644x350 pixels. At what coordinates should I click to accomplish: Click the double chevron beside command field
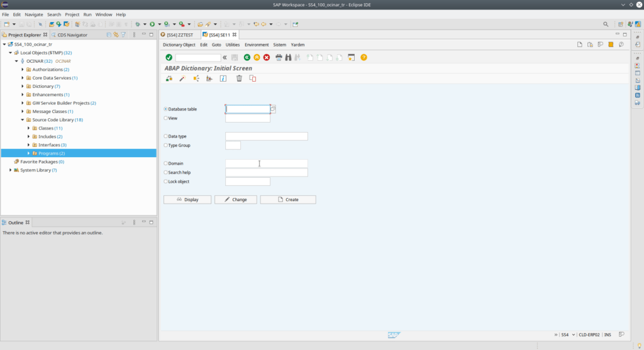[225, 57]
